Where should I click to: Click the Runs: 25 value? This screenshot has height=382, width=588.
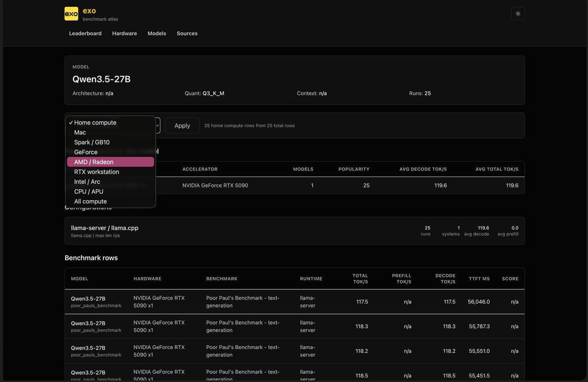tap(420, 93)
